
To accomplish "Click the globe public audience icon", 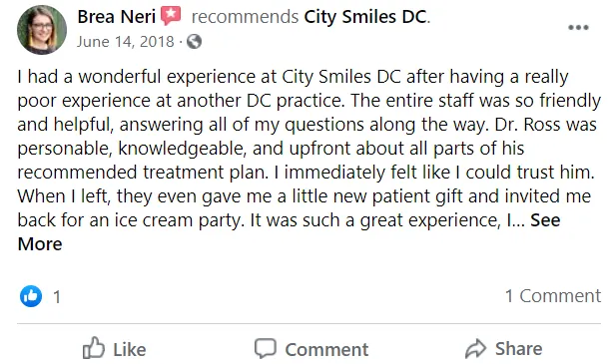I will click(x=195, y=42).
